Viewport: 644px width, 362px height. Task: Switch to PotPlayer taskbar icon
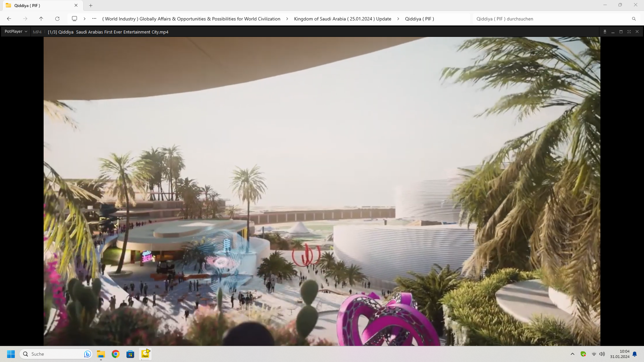click(145, 354)
